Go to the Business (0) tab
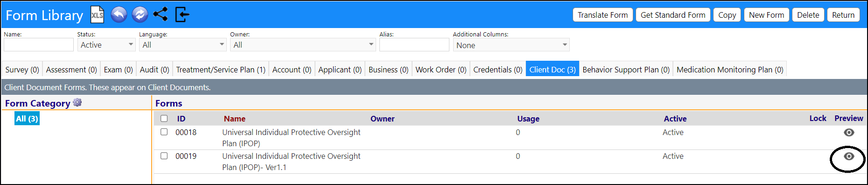Viewport: 868px width, 185px height. pos(388,70)
